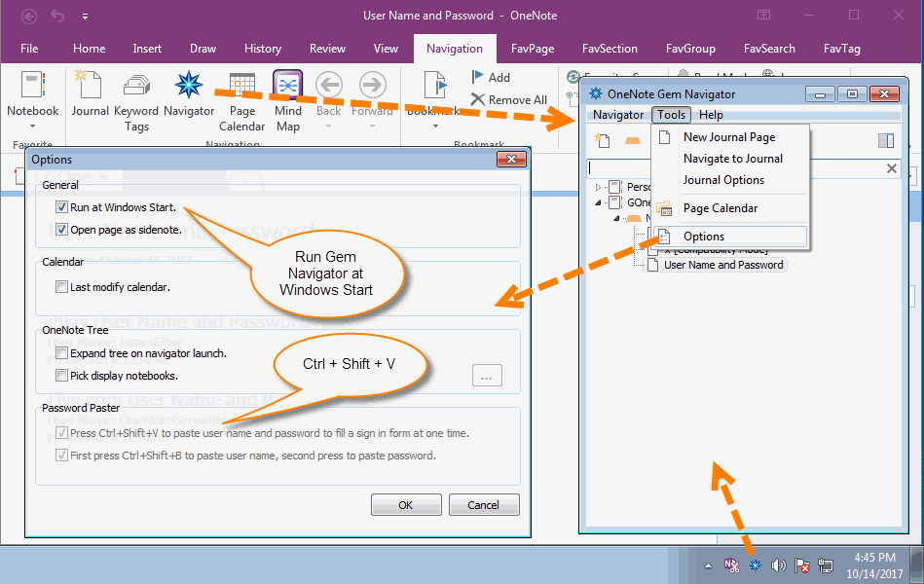The width and height of the screenshot is (924, 584).
Task: Show hidden icons in the system tray
Action: (x=708, y=566)
